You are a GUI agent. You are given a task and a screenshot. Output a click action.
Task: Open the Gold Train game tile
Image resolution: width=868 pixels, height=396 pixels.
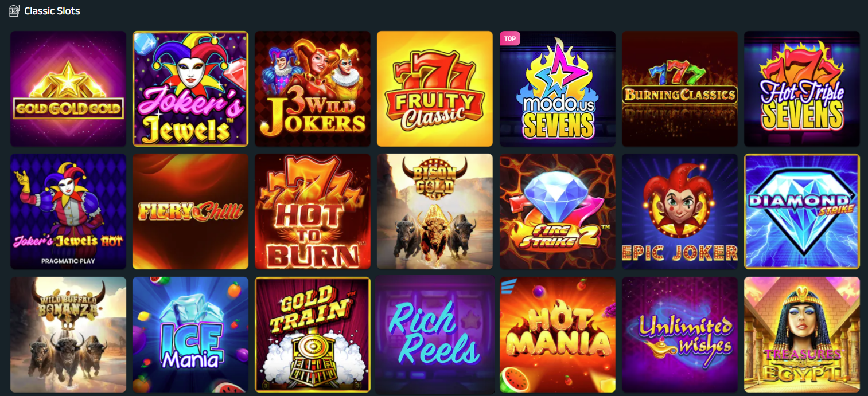pyautogui.click(x=313, y=335)
